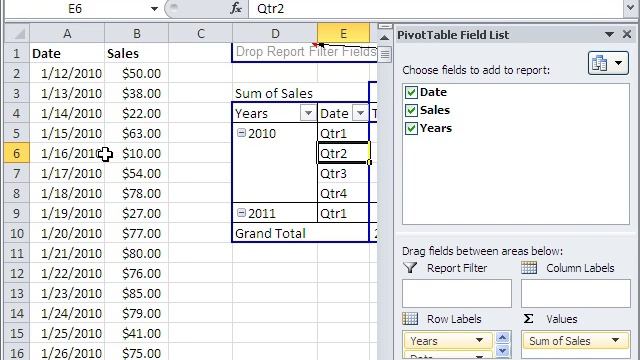Close the PivotTable Field List pane
Image resolution: width=640 pixels, height=360 pixels.
[627, 34]
